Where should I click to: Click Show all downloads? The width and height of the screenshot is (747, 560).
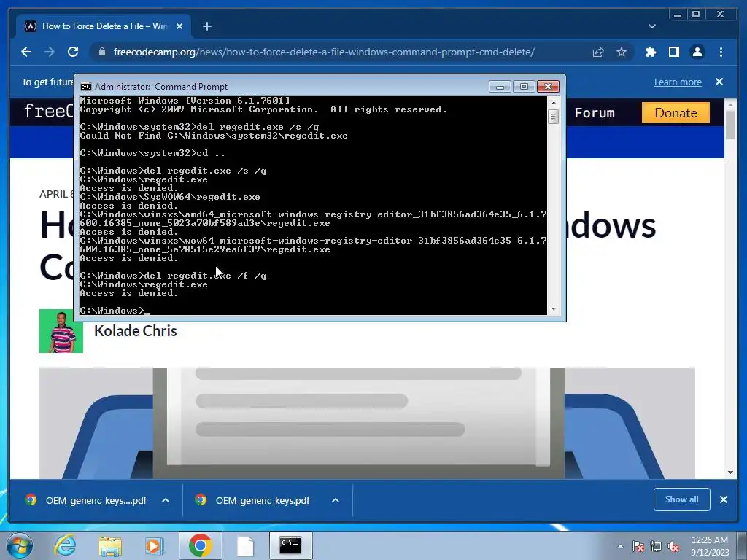(x=682, y=499)
